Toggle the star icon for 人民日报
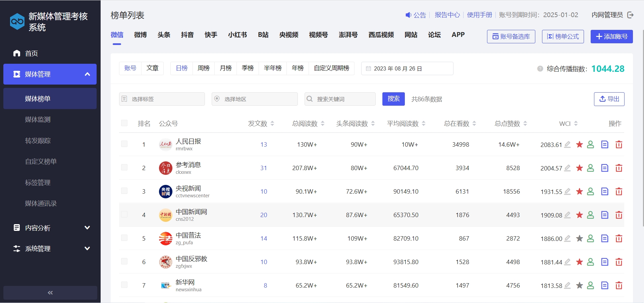This screenshot has height=303, width=644. pos(579,145)
